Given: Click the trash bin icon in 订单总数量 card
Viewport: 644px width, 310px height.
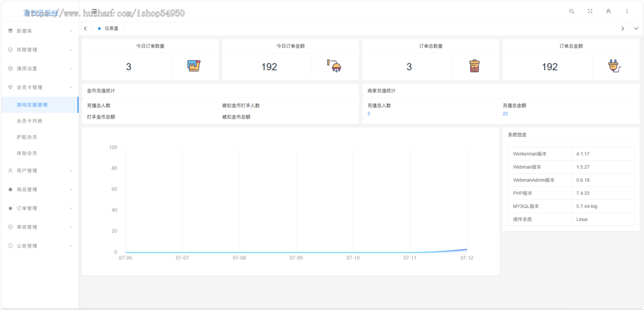Looking at the screenshot, I should pyautogui.click(x=474, y=66).
